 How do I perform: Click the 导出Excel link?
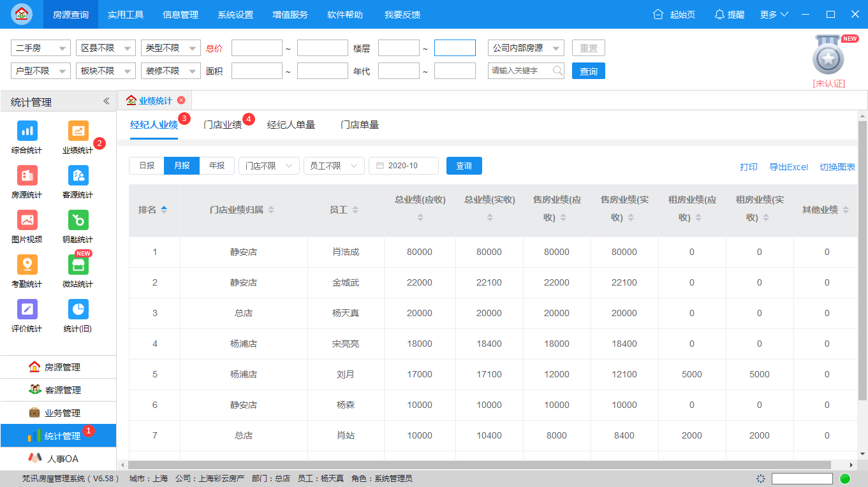coord(788,167)
